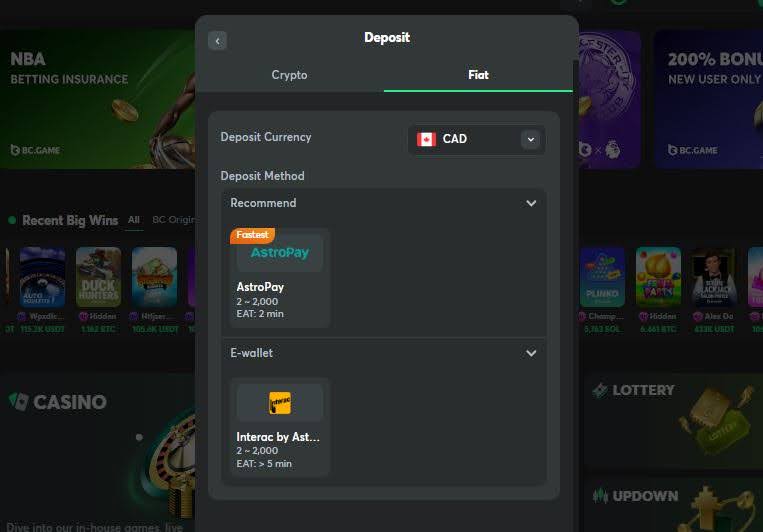Open the Plinko game thumbnail

pyautogui.click(x=602, y=277)
